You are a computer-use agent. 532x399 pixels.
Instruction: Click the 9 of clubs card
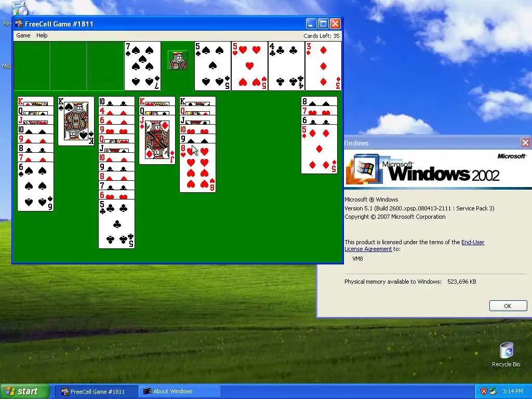coord(116,167)
